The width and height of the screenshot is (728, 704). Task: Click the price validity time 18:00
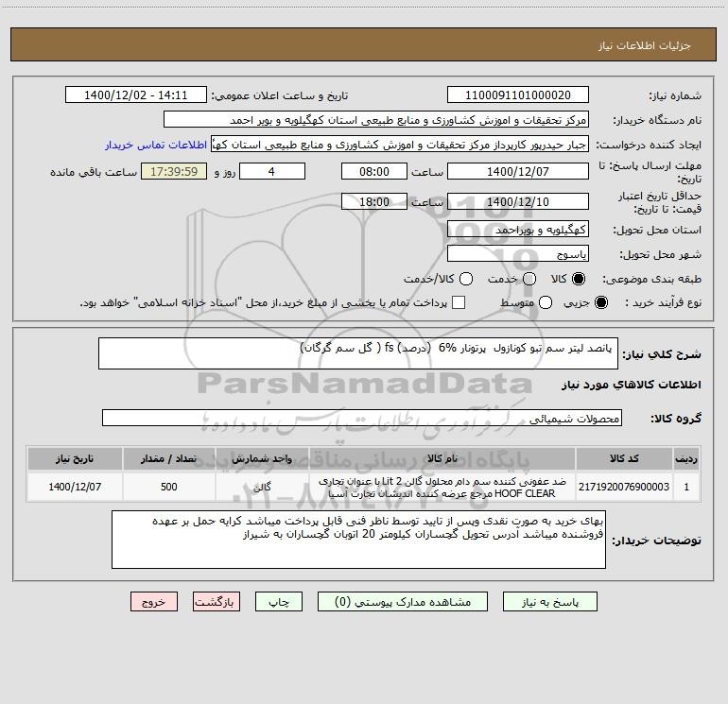click(x=374, y=201)
